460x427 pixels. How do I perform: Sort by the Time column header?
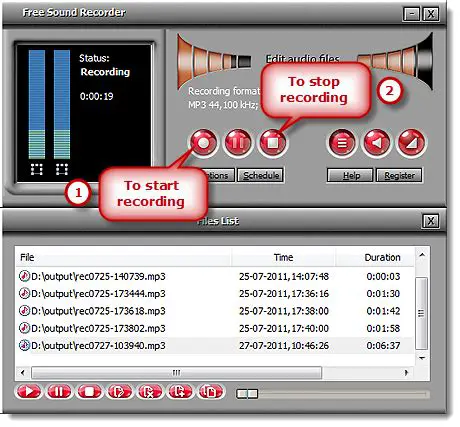tap(283, 257)
